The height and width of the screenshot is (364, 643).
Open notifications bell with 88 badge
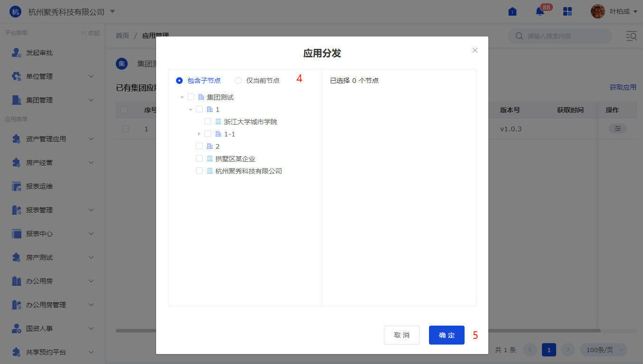[x=540, y=12]
